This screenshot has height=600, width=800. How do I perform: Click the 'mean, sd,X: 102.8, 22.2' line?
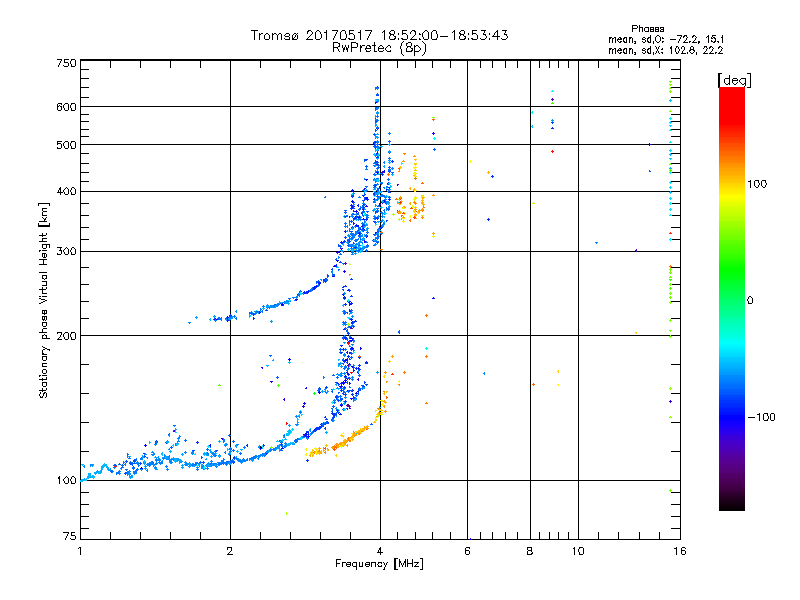coord(666,50)
